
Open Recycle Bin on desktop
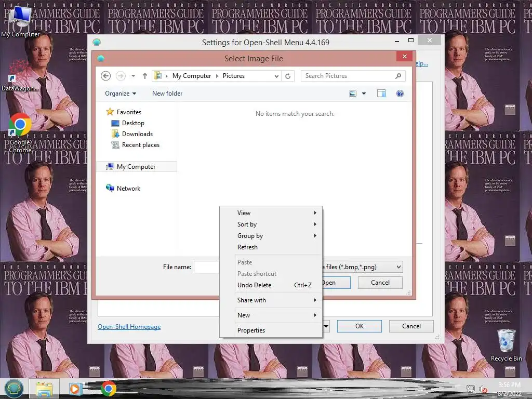506,345
